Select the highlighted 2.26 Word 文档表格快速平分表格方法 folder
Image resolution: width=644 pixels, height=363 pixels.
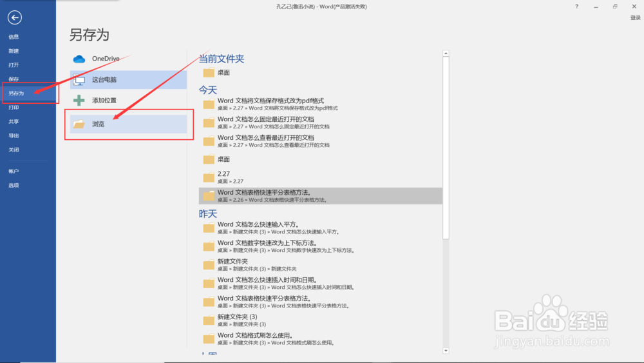320,196
